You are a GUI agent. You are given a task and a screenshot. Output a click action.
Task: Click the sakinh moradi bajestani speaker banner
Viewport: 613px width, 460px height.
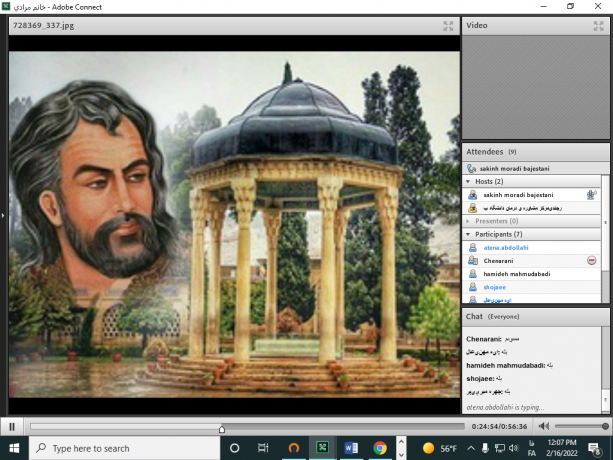pyautogui.click(x=535, y=168)
